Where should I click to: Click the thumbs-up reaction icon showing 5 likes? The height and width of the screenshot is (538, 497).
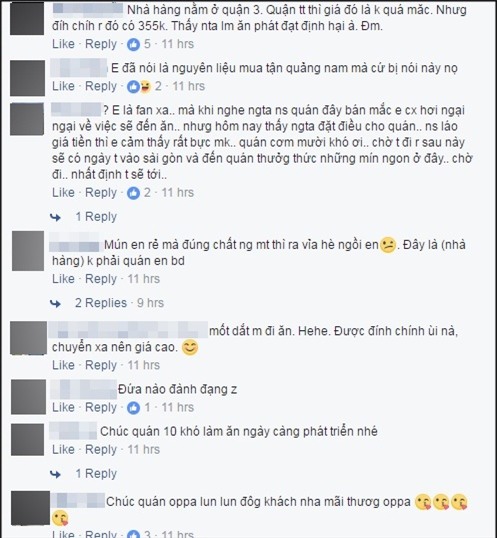pyautogui.click(x=133, y=44)
